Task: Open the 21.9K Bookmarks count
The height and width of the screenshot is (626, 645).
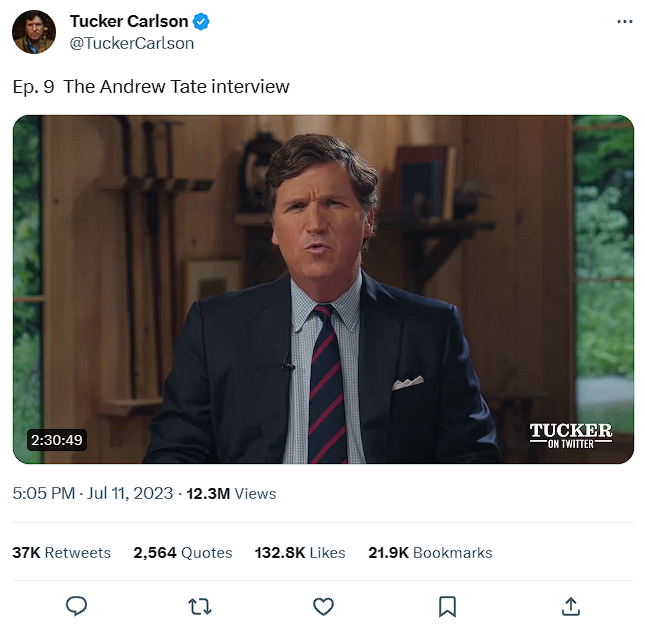Action: [x=430, y=552]
